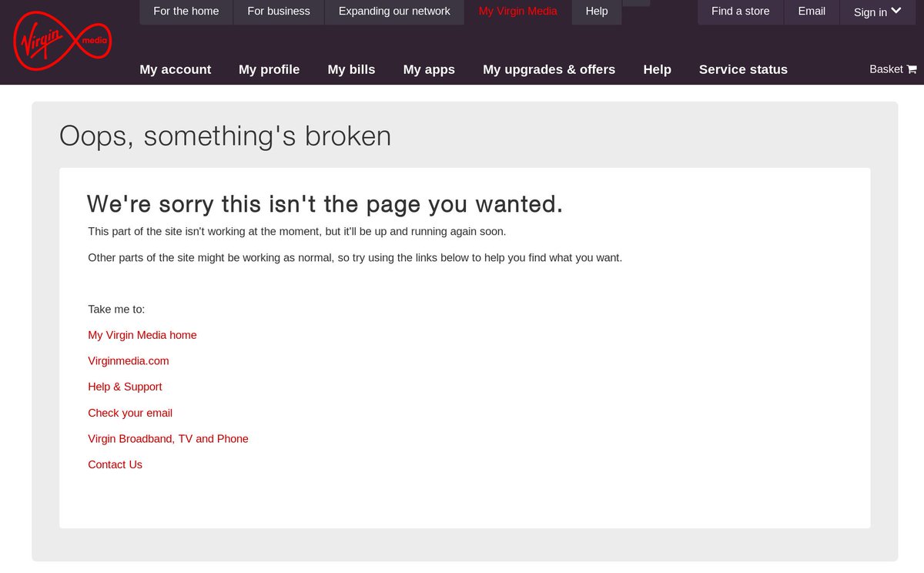Open the For the home tab
Image resolution: width=924 pixels, height=573 pixels.
point(186,12)
